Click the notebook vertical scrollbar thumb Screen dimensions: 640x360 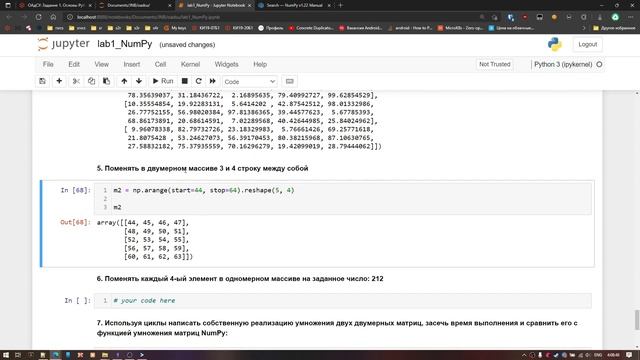tap(637, 320)
